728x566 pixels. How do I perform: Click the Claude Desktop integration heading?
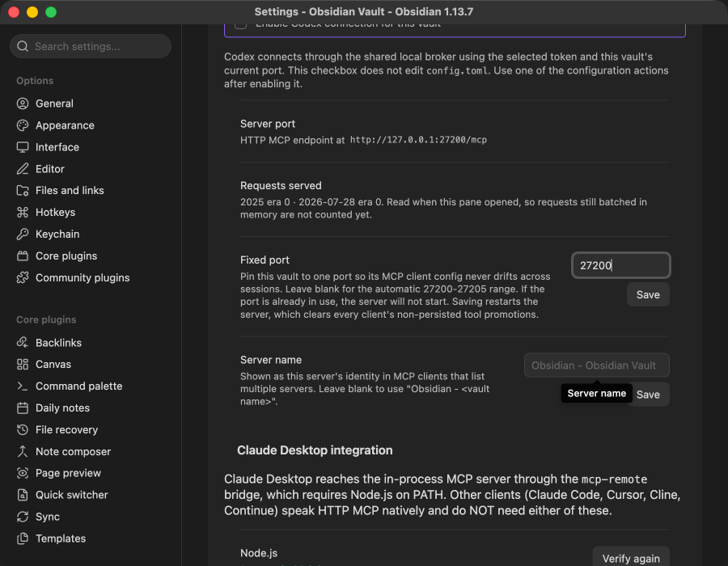[x=315, y=450]
